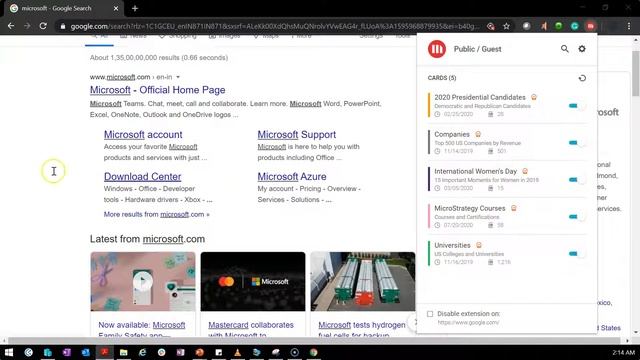Go to the Download Center link
This screenshot has width=640, height=360.
click(142, 176)
